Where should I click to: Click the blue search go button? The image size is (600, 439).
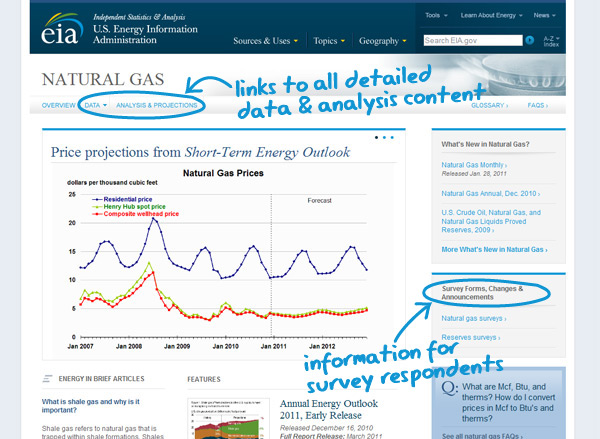(x=530, y=40)
